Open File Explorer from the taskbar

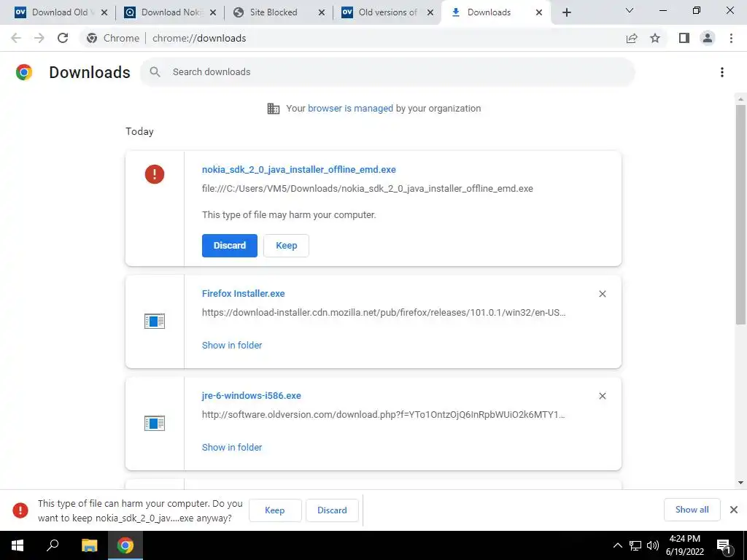[x=89, y=545]
